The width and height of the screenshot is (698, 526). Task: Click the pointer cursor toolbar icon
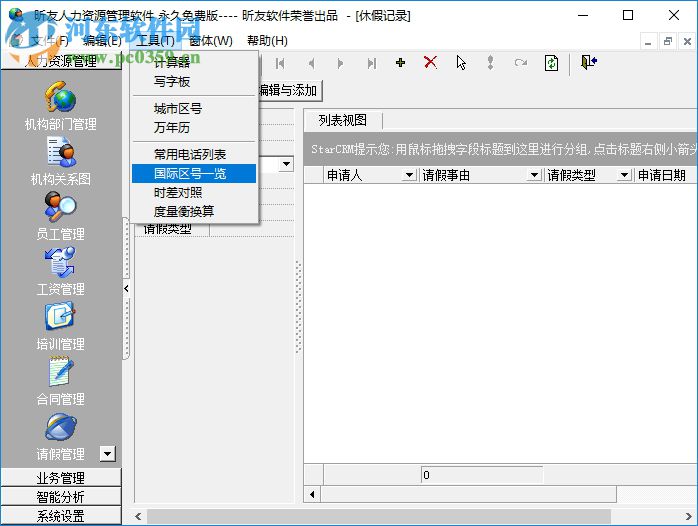[461, 63]
